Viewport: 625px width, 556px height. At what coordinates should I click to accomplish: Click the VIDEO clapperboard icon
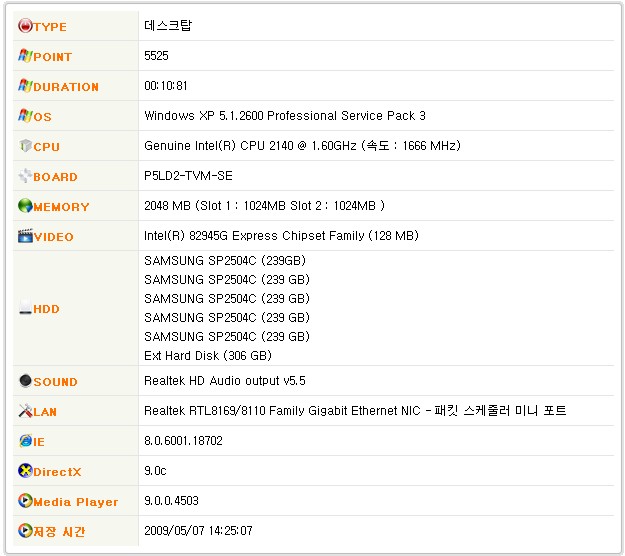coord(25,236)
